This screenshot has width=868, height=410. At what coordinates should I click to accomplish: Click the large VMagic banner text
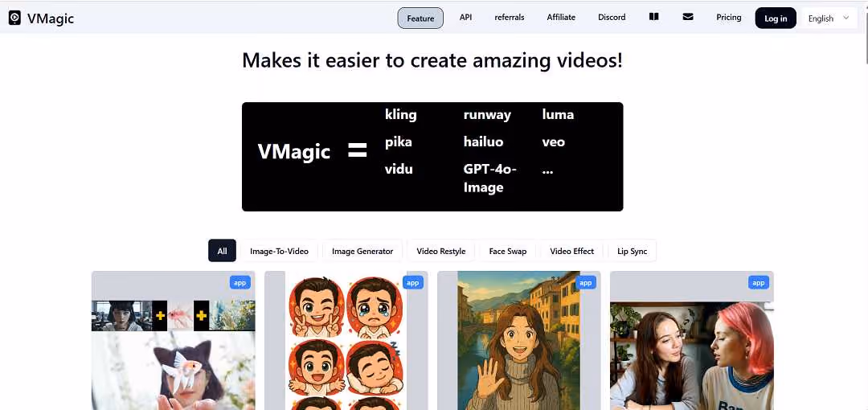tap(294, 151)
